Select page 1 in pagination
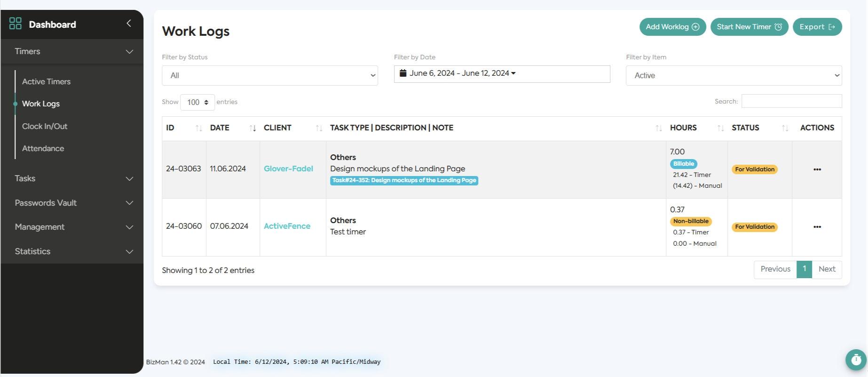Screen dimensions: 868x377 [805, 269]
